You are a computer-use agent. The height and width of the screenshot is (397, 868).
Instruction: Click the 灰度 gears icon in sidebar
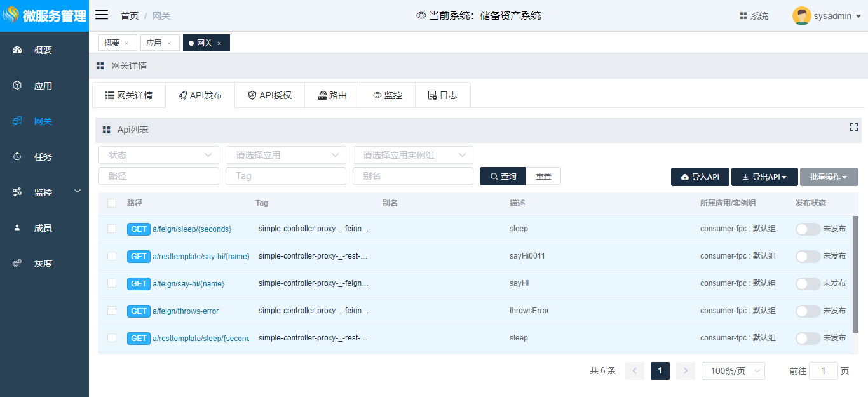click(x=17, y=264)
